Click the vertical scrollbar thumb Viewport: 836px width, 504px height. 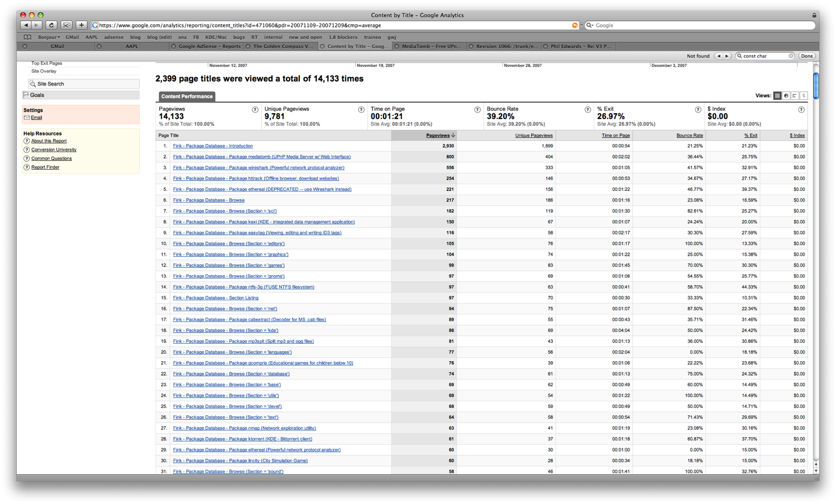click(816, 86)
